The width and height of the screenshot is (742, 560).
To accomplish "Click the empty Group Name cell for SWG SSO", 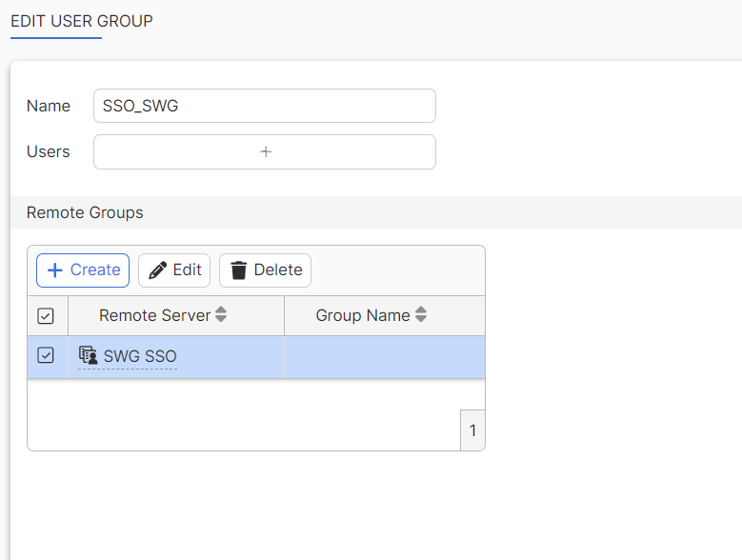I will pyautogui.click(x=384, y=356).
